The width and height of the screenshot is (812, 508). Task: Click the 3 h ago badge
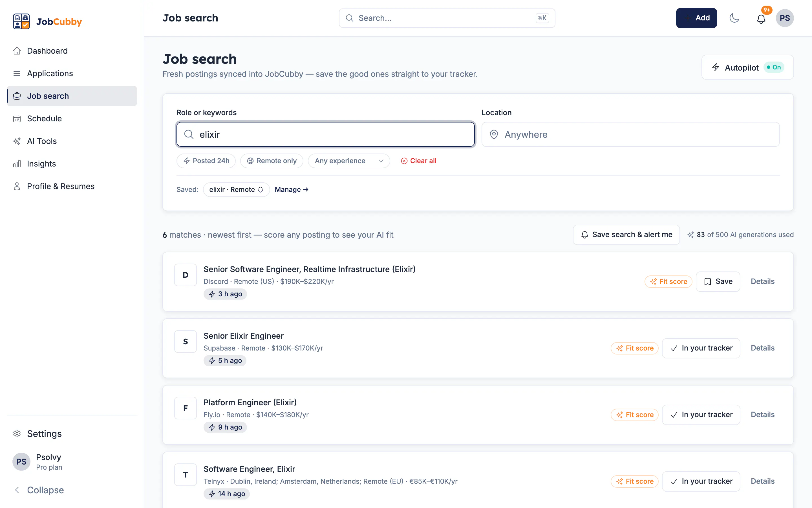225,294
